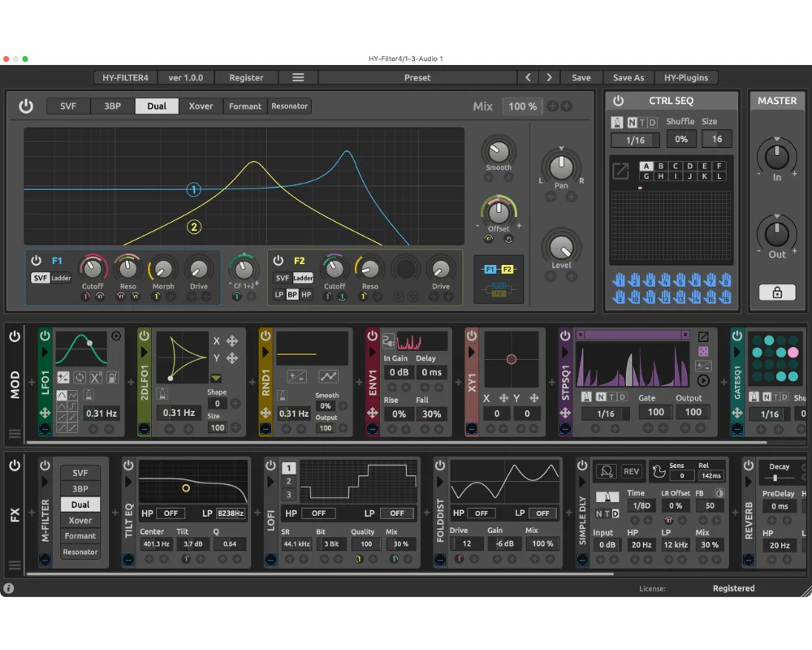Click the Pan knob
The height and width of the screenshot is (650, 812).
[561, 167]
